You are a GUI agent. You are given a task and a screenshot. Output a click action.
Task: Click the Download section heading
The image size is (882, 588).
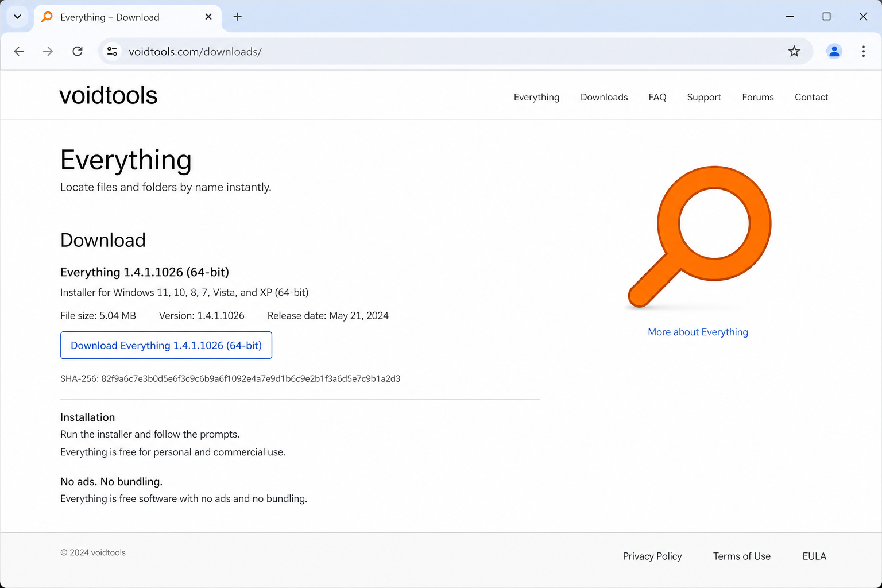[x=103, y=240]
